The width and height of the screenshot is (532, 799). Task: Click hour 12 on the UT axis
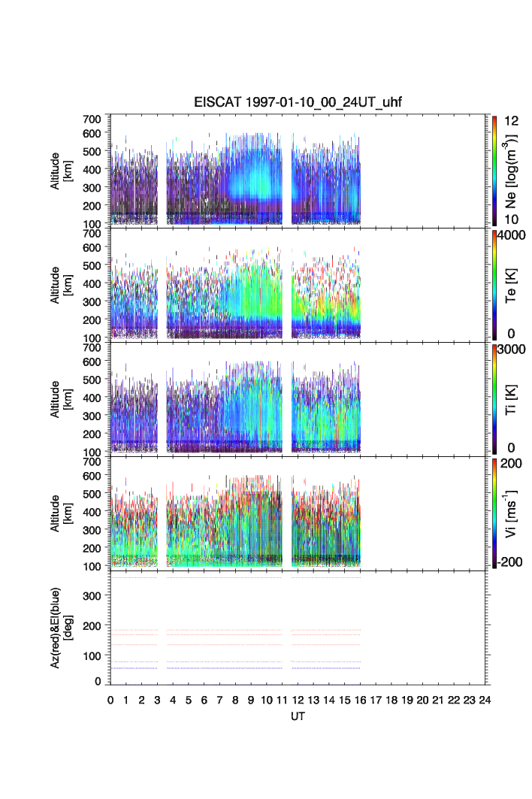[298, 700]
